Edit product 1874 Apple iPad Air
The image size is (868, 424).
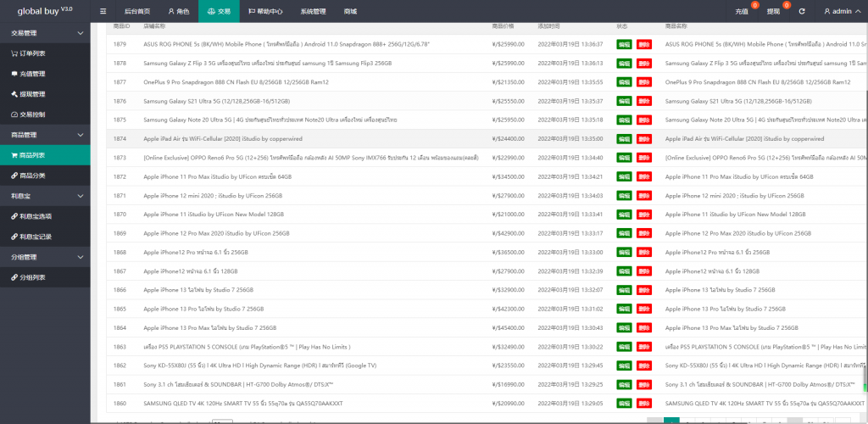(x=624, y=138)
